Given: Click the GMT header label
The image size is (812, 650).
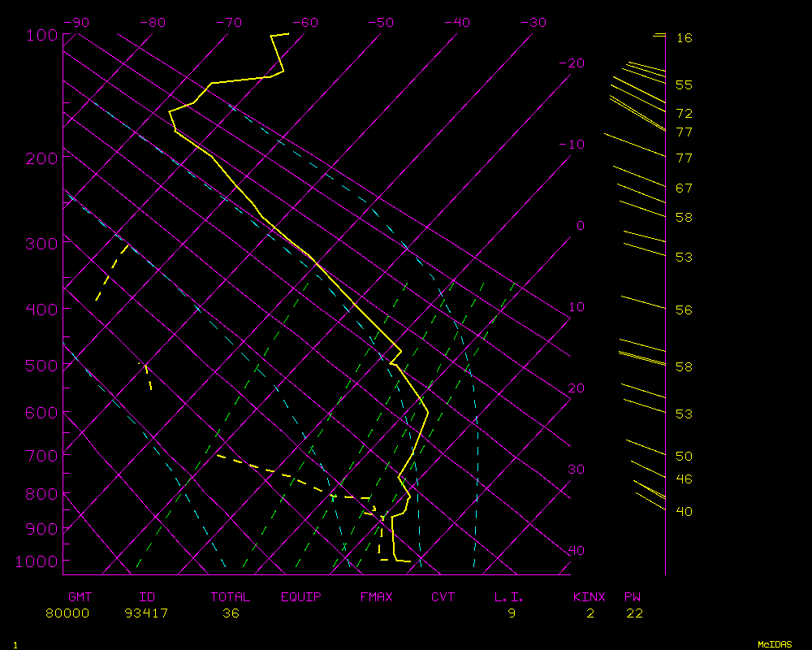Looking at the screenshot, I should click(80, 597).
